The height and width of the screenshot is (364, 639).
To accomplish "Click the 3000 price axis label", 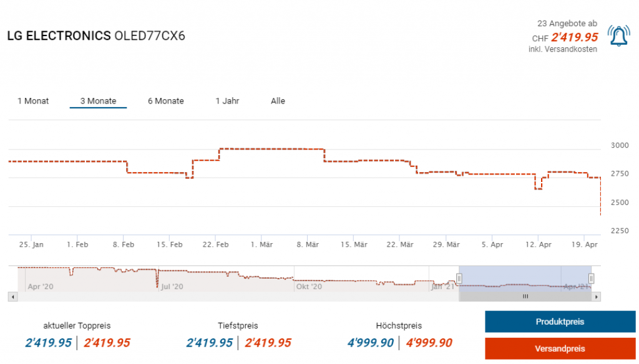I will 620,145.
